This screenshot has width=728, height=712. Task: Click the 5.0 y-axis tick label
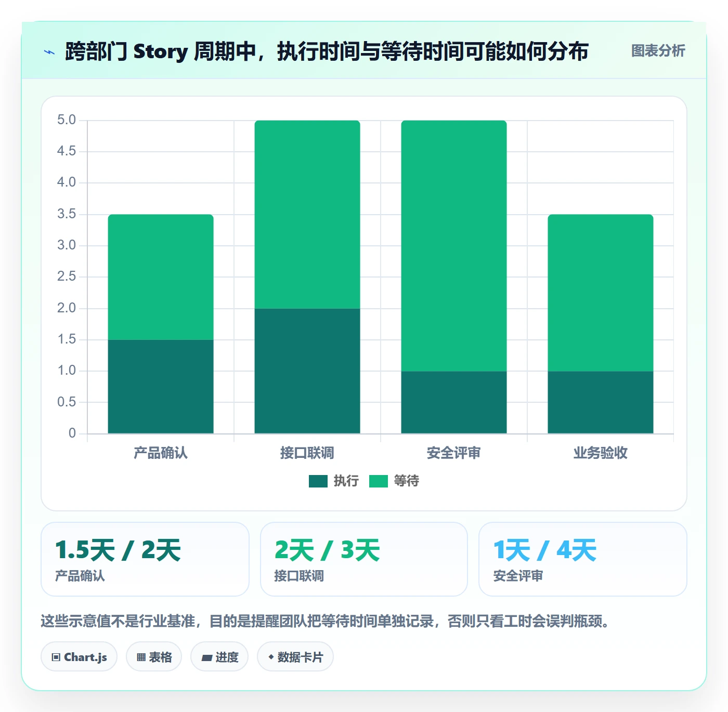pos(67,120)
